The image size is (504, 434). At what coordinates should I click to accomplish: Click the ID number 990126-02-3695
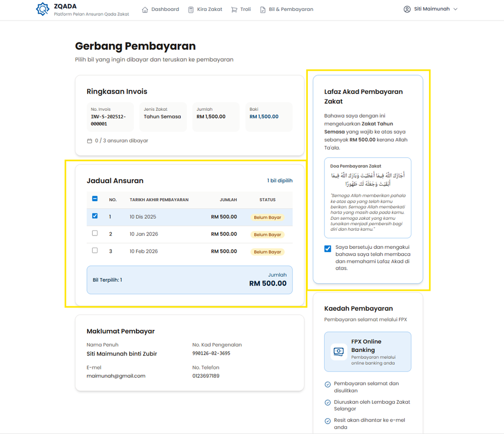(211, 353)
